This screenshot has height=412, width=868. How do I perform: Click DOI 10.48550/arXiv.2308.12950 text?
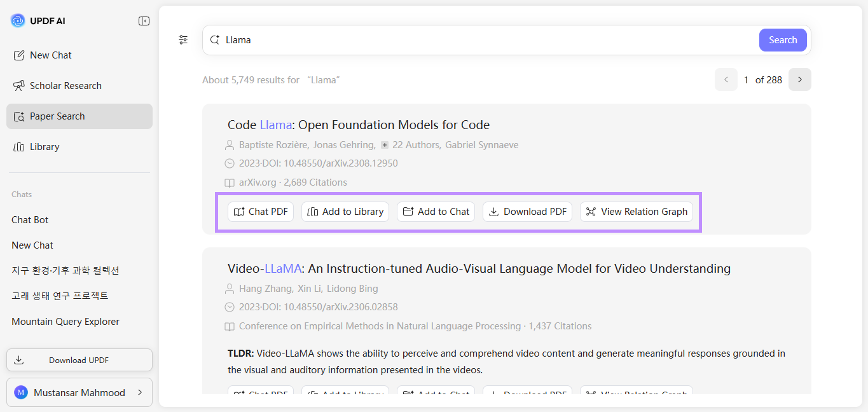click(x=329, y=163)
